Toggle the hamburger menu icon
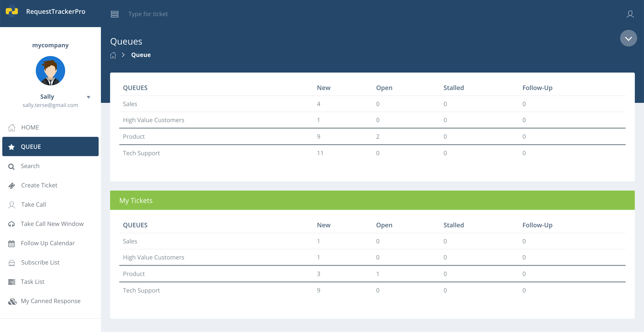Screen dimensions: 644x332 pyautogui.click(x=114, y=14)
